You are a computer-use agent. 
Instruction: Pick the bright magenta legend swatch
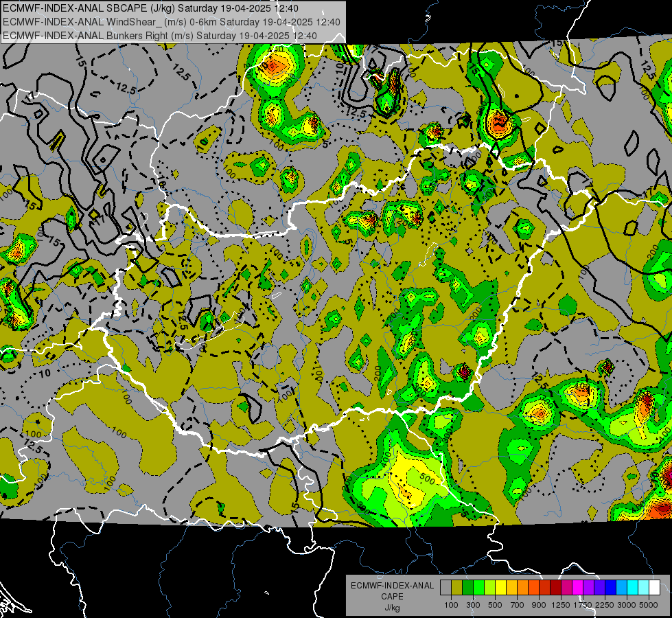578,588
